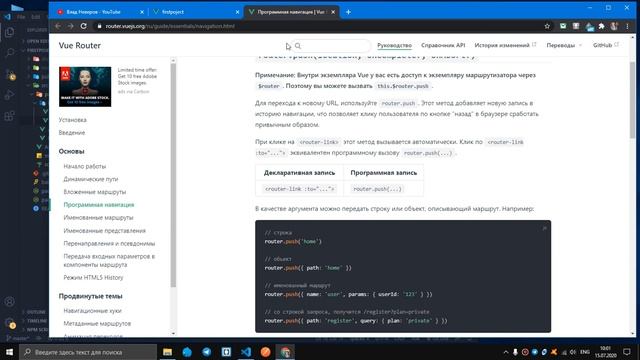The image size is (640, 360).
Task: Open Метаданные маршрутов sidebar item
Action: coord(97,323)
